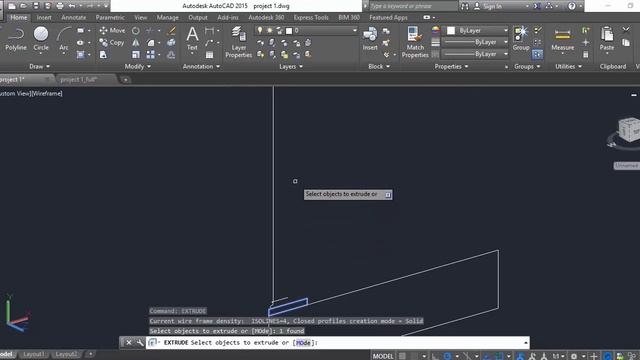The image size is (640, 360).
Task: Toggle layer 0 on/off lightbulb
Action: (x=260, y=30)
